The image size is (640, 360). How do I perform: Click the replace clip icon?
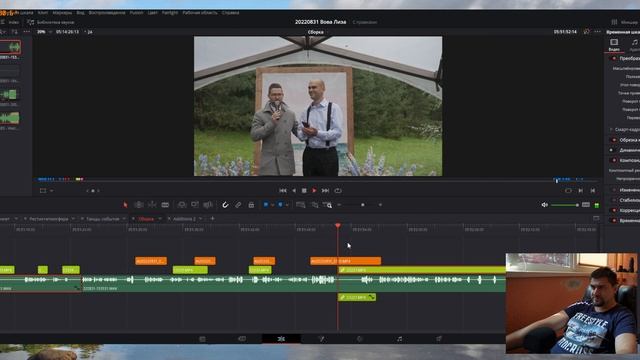click(208, 204)
